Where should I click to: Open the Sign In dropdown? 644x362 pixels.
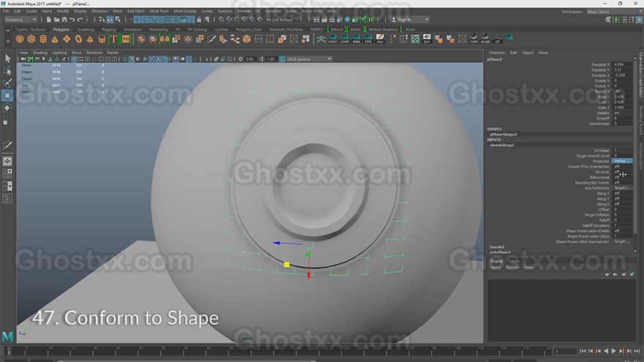(x=410, y=20)
